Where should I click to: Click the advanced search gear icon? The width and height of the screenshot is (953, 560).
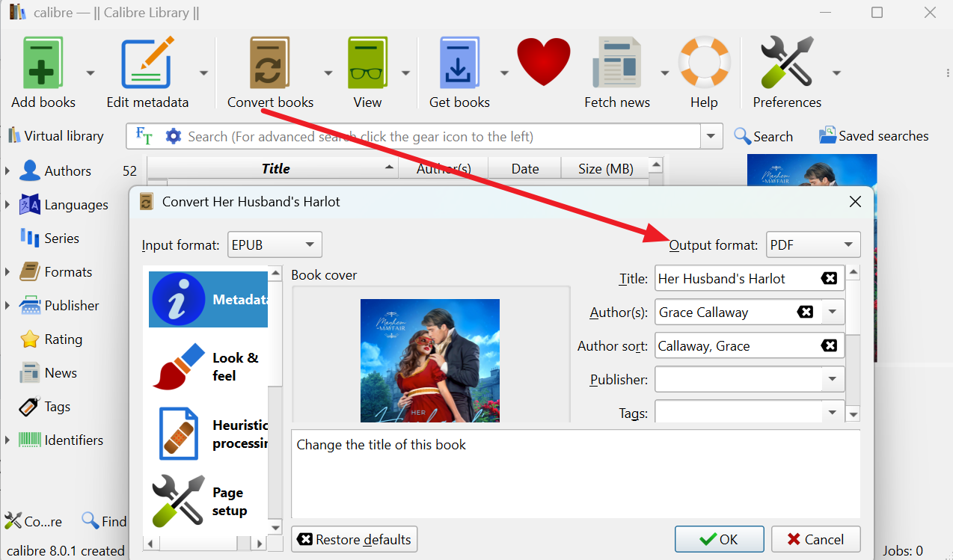[x=174, y=136]
